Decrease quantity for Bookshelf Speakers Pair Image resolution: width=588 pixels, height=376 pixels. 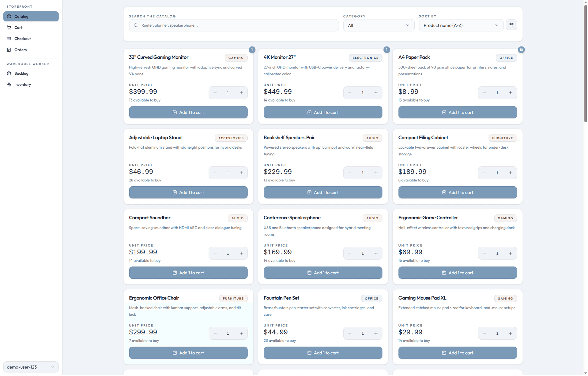pyautogui.click(x=350, y=173)
